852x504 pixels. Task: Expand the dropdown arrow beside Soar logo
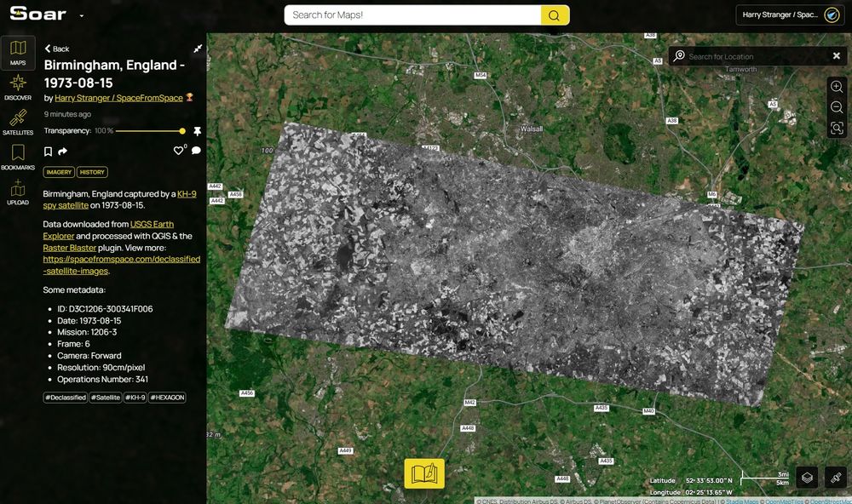pos(82,15)
